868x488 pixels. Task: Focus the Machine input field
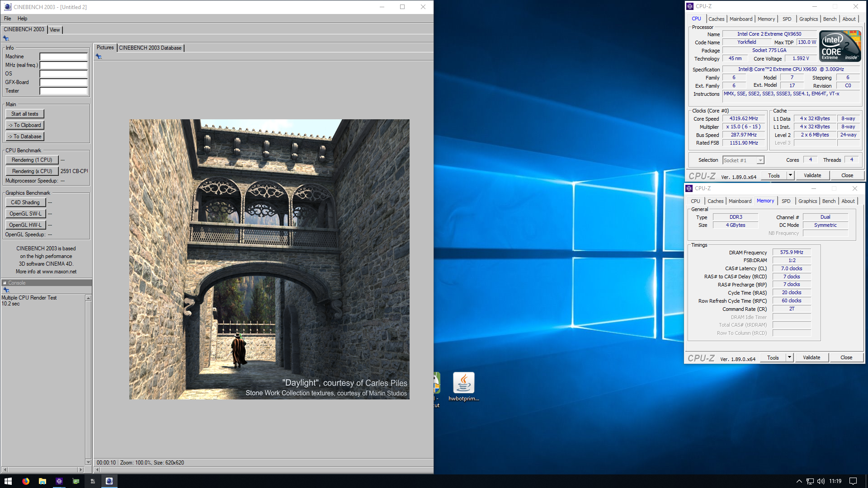[x=63, y=57]
